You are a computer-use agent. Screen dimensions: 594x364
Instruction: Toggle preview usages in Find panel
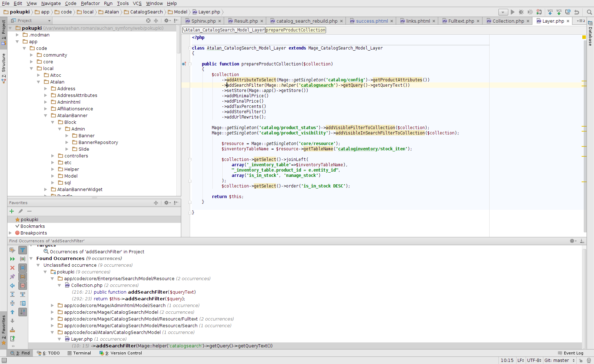(23, 303)
